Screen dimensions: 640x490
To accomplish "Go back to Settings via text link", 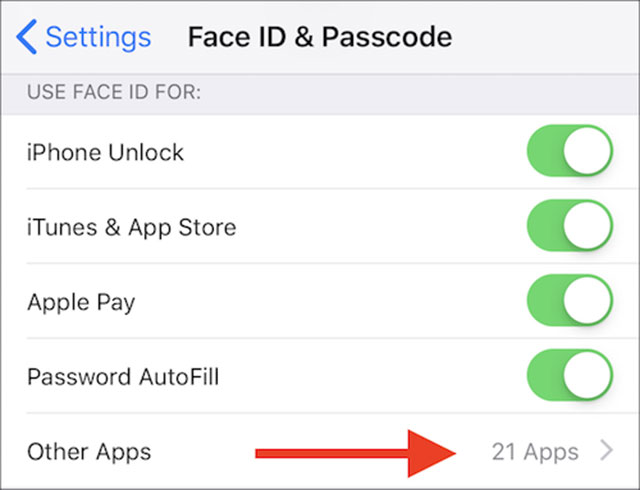I will tap(98, 38).
